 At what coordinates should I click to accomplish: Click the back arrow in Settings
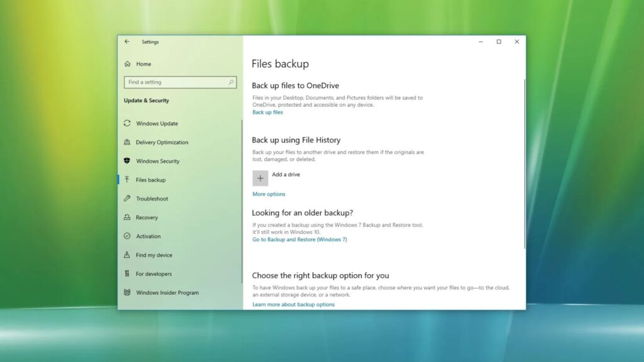(127, 42)
